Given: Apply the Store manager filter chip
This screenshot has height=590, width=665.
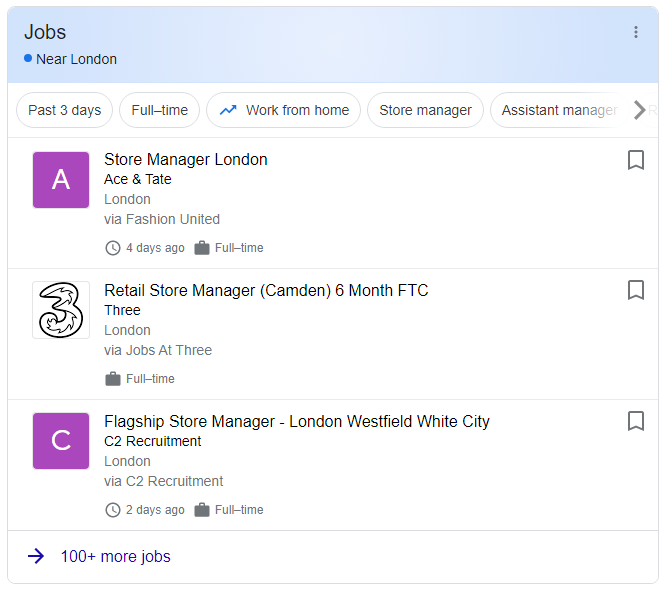Looking at the screenshot, I should point(425,110).
